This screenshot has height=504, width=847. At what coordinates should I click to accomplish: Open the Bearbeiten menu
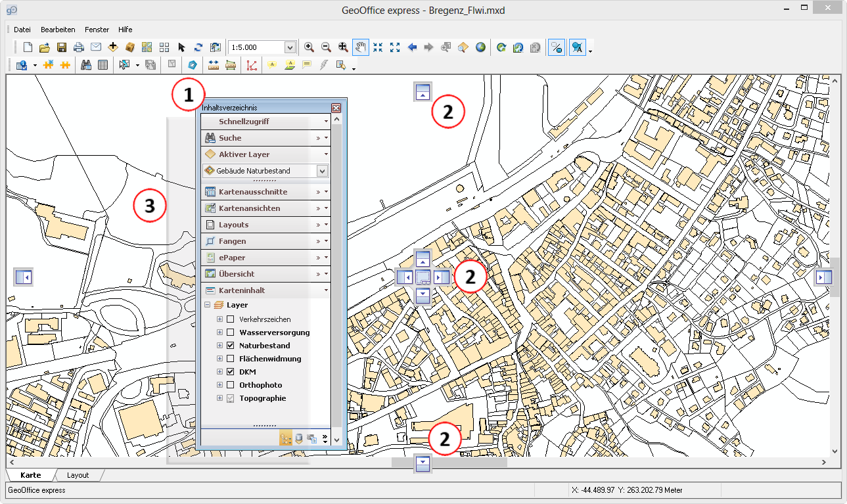pos(58,30)
